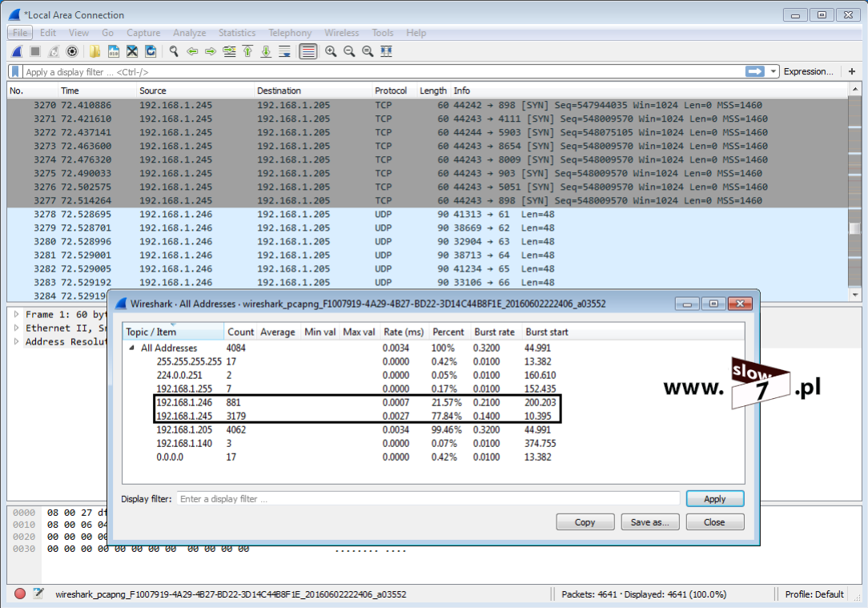This screenshot has width=868, height=608.
Task: Open the View menu
Action: pyautogui.click(x=78, y=33)
